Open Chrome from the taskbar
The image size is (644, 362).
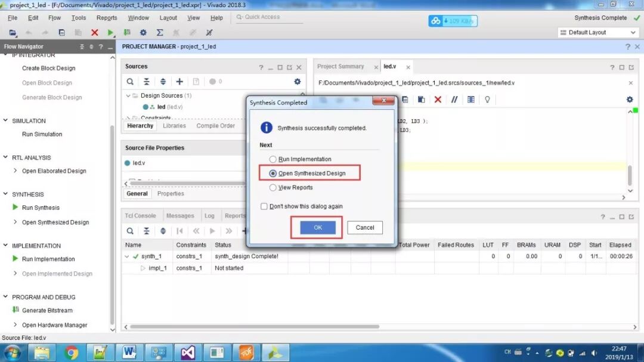tap(70, 352)
